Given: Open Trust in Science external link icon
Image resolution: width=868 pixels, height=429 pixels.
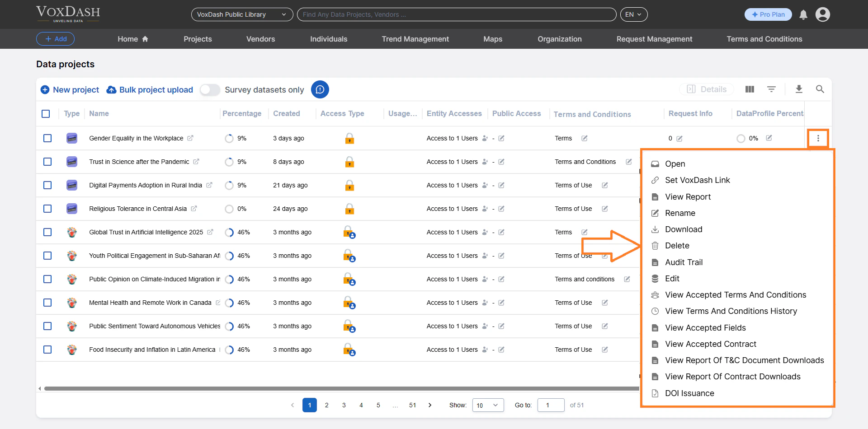Looking at the screenshot, I should pyautogui.click(x=196, y=162).
